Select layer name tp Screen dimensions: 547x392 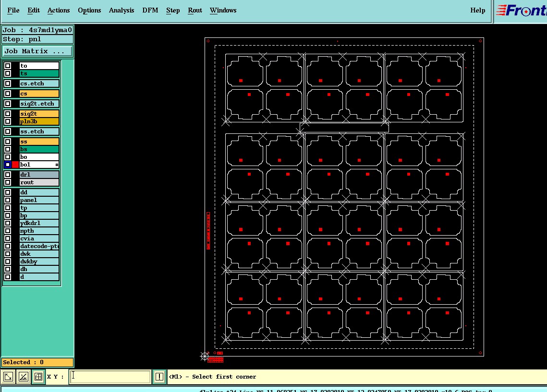pos(39,208)
